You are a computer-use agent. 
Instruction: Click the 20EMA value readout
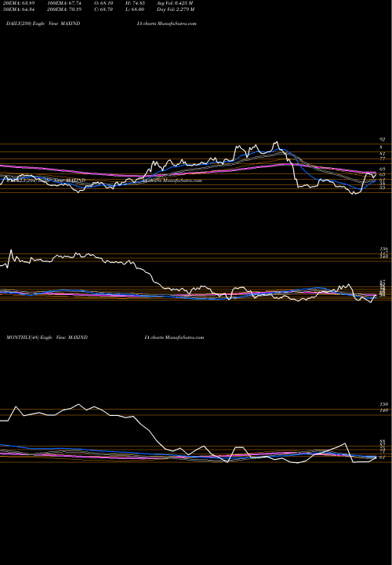coord(20,3)
